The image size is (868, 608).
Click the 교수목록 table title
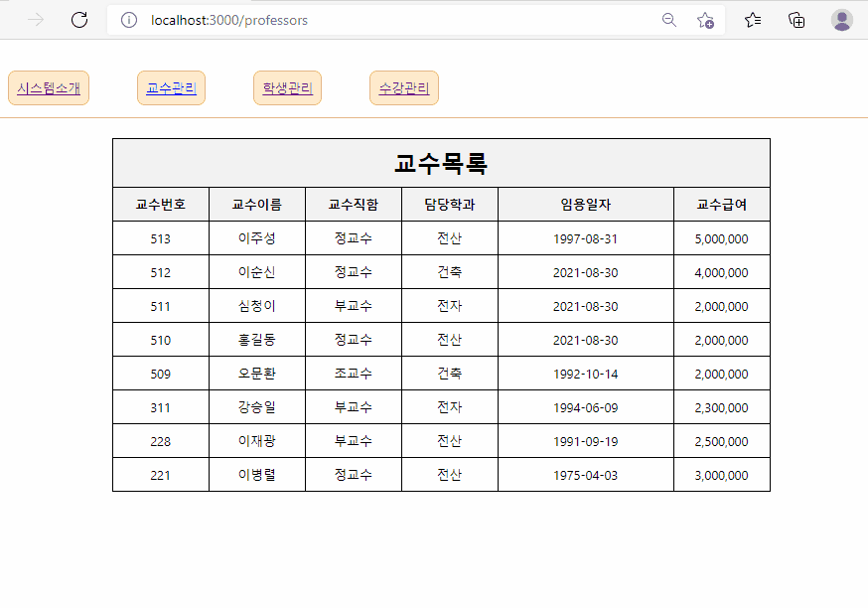coord(441,163)
